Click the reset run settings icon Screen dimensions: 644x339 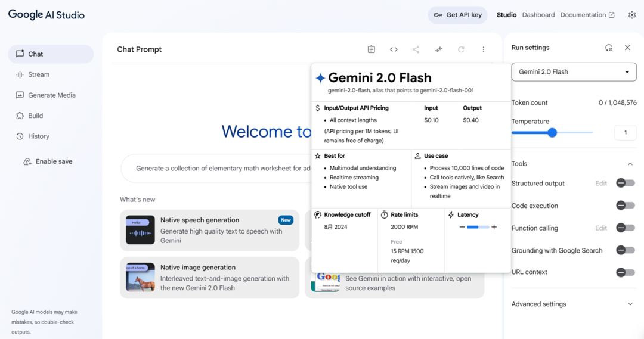(609, 48)
